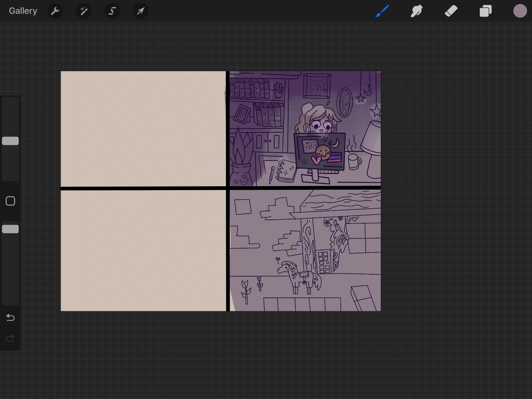Select the Smudge finger tool
532x399 pixels.
pyautogui.click(x=416, y=11)
